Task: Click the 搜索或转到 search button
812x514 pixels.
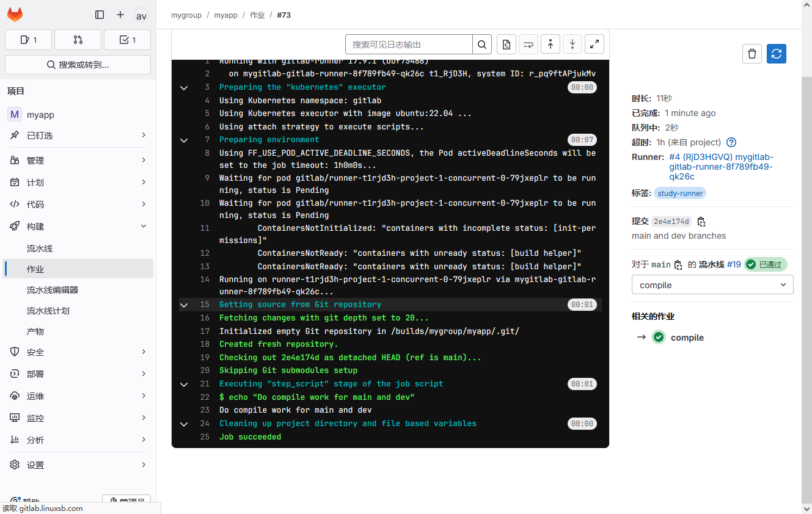Action: pyautogui.click(x=78, y=65)
